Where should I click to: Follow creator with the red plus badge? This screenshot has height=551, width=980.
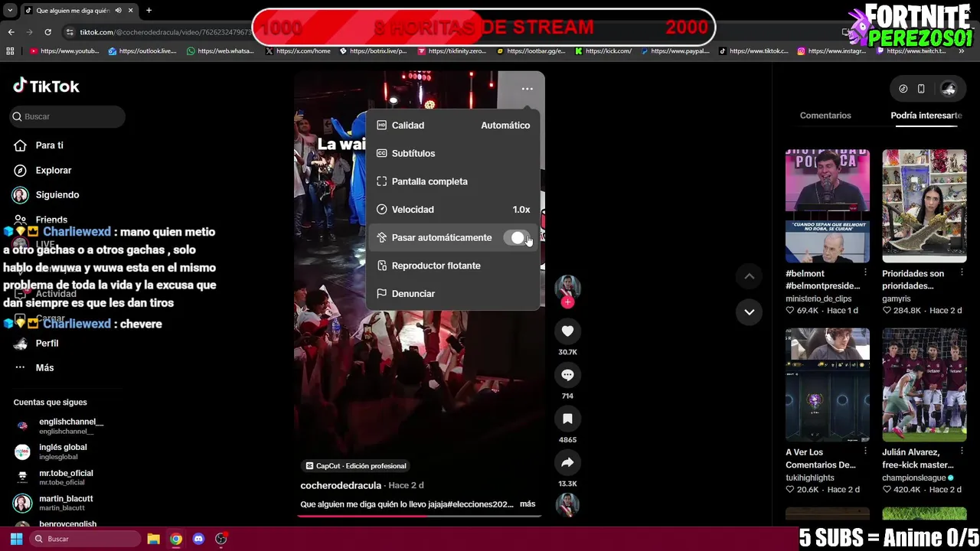pos(567,302)
